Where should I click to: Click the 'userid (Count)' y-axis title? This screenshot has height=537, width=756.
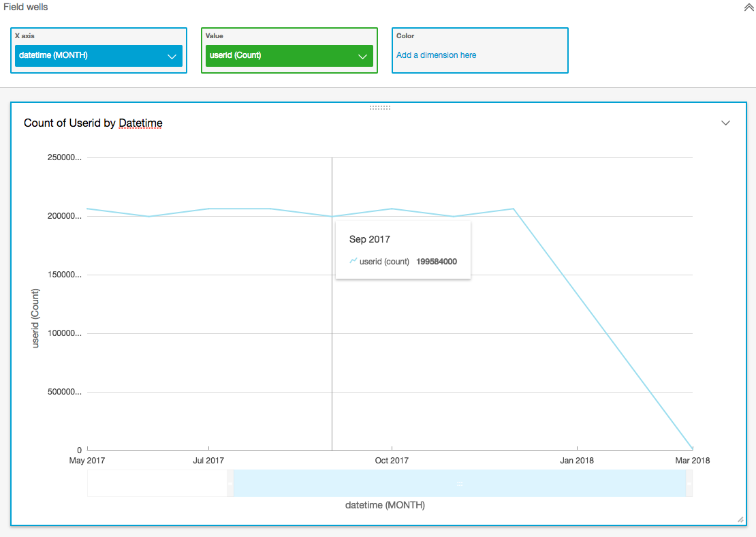[35, 318]
